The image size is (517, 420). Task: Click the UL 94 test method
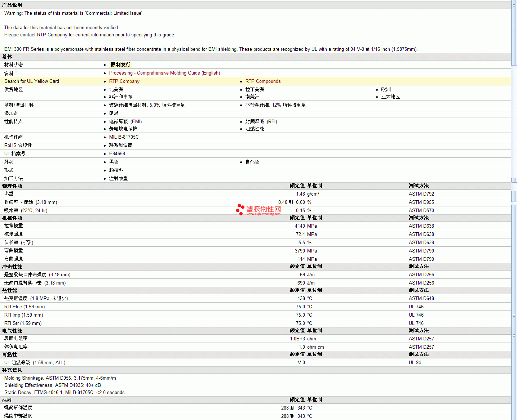point(415,362)
